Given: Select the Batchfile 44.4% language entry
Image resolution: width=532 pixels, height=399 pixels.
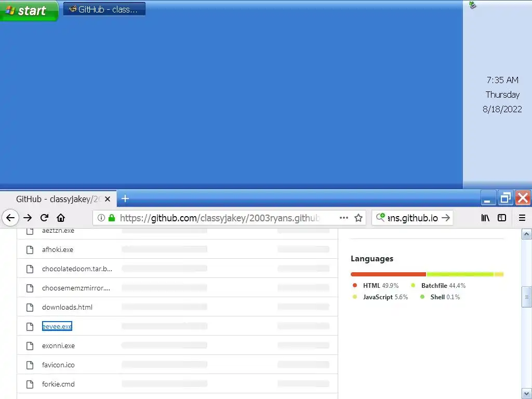Looking at the screenshot, I should [x=438, y=286].
